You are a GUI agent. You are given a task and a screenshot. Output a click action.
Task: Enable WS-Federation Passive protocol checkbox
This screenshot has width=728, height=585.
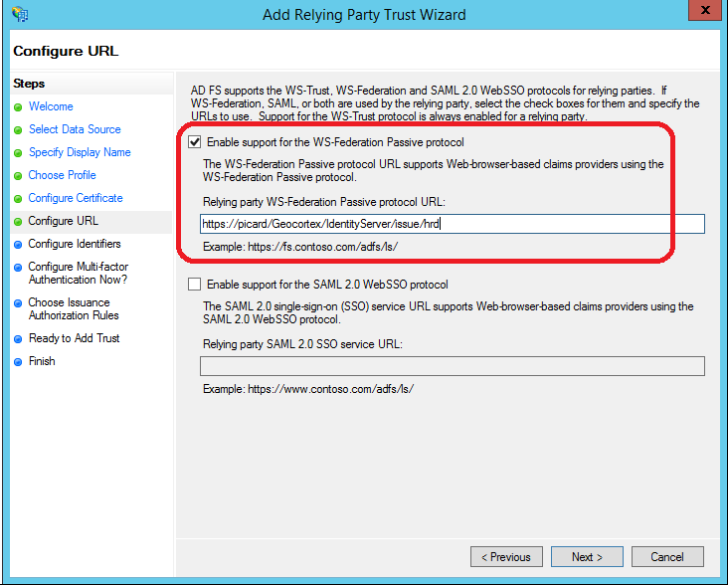[x=195, y=142]
